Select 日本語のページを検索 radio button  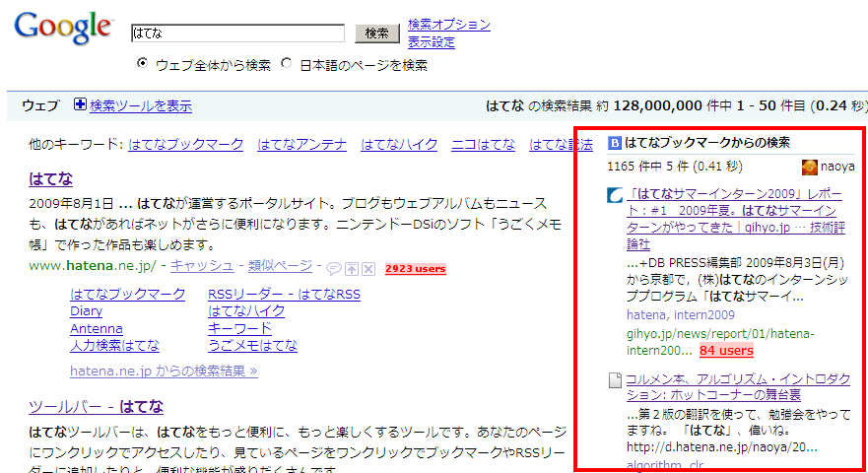point(286,63)
